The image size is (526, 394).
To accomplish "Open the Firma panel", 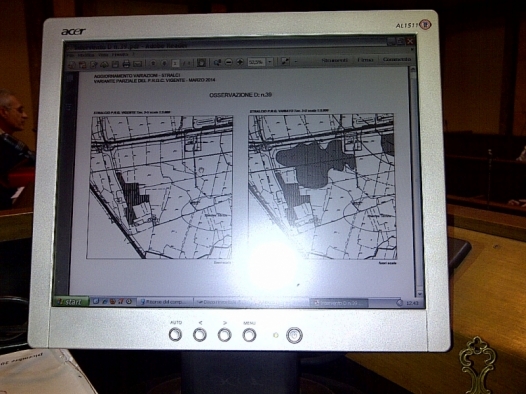I will point(365,60).
